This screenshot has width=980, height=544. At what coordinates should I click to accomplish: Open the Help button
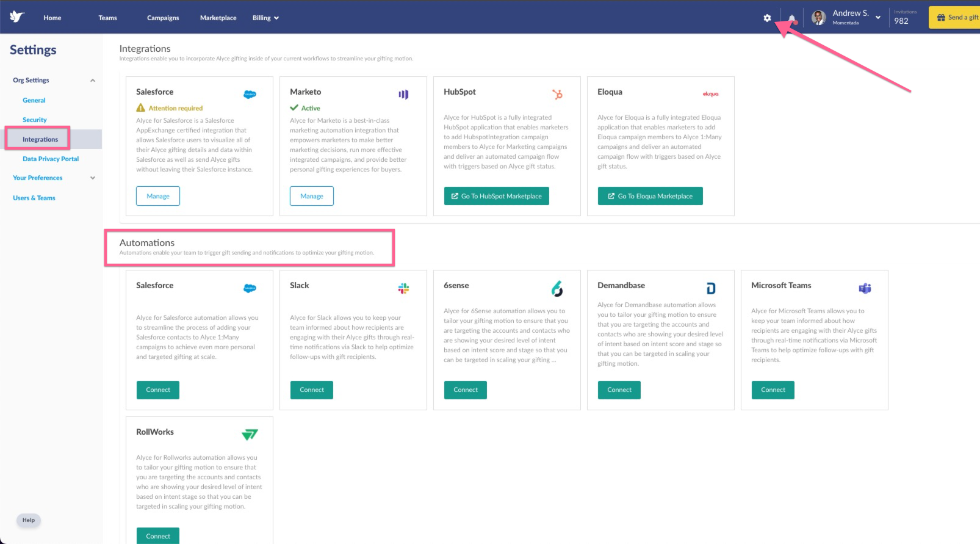[29, 520]
